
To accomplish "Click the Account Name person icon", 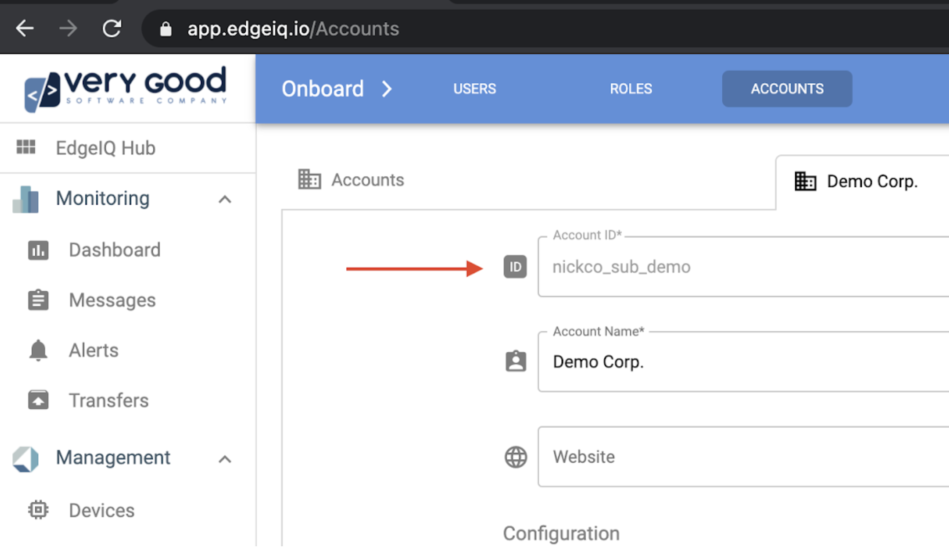I will tap(516, 362).
